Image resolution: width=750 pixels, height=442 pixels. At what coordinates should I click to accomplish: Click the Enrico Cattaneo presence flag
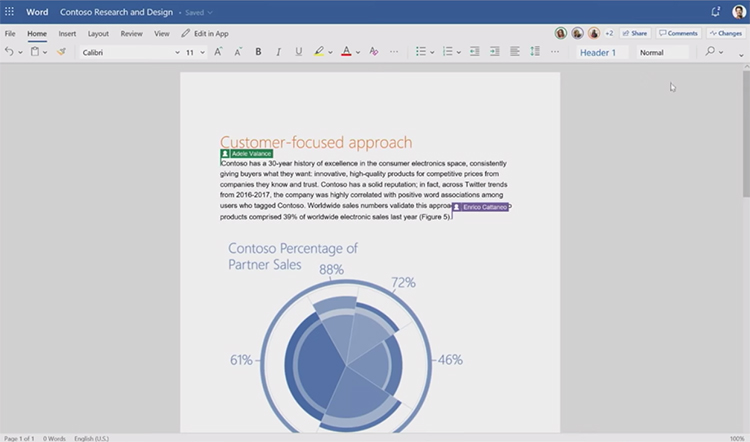point(480,207)
